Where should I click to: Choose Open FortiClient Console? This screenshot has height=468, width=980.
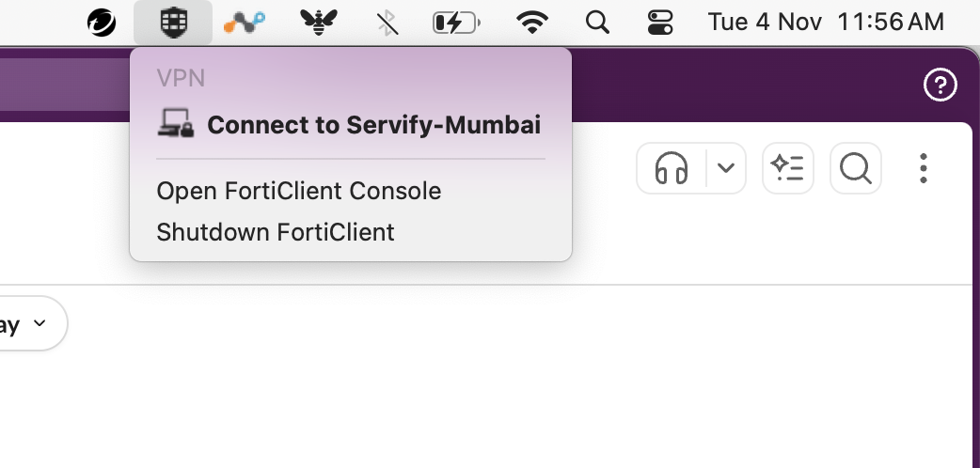click(298, 191)
